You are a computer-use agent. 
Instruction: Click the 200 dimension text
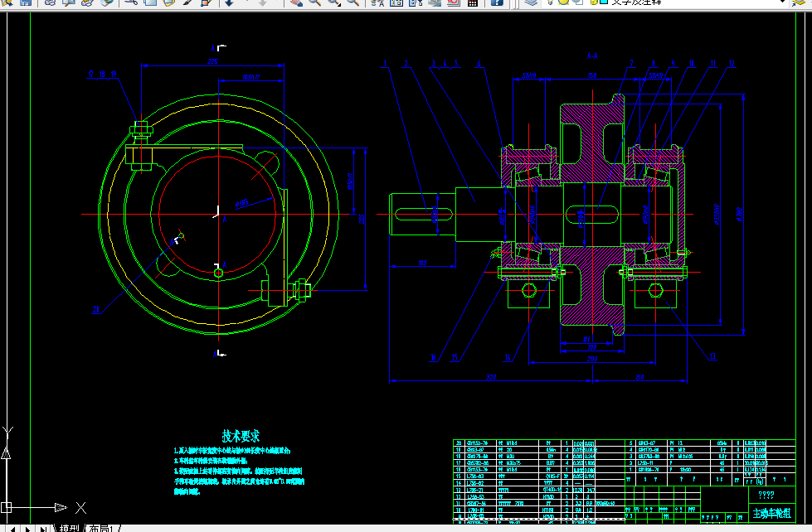coord(592,358)
